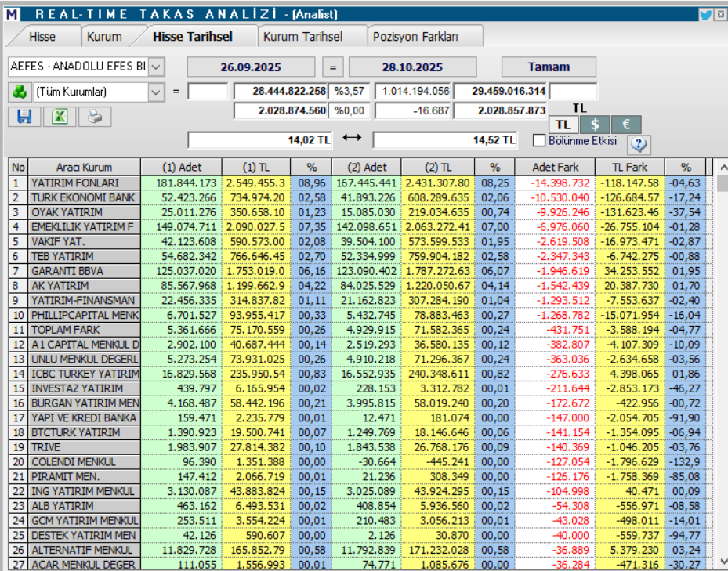Expand the Tüm Kurumlar dropdown list
This screenshot has width=728, height=571.
click(156, 92)
